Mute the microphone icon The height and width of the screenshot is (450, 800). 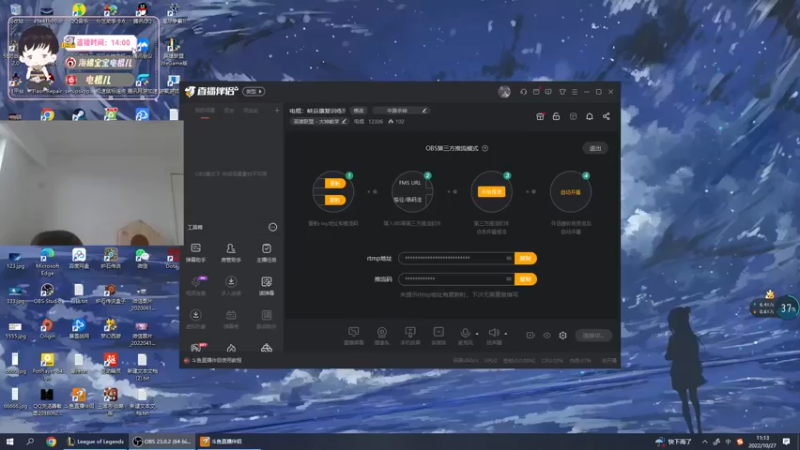tap(465, 333)
